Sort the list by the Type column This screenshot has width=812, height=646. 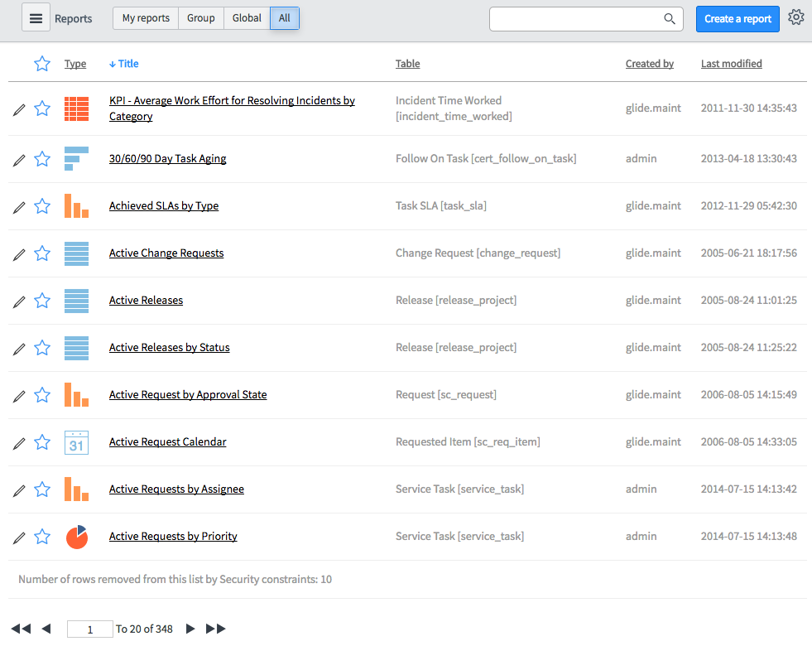(x=75, y=64)
